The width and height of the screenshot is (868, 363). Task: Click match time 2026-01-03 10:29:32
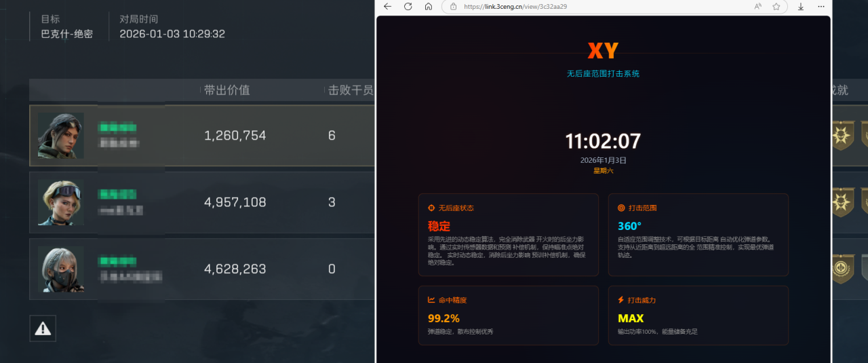(172, 34)
